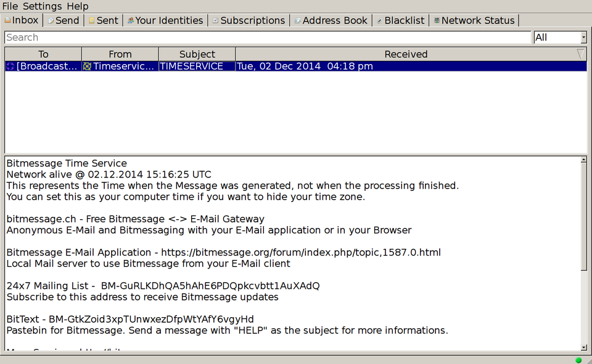Viewport: 592px width, 364px height.
Task: Open the Settings menu
Action: tap(42, 6)
